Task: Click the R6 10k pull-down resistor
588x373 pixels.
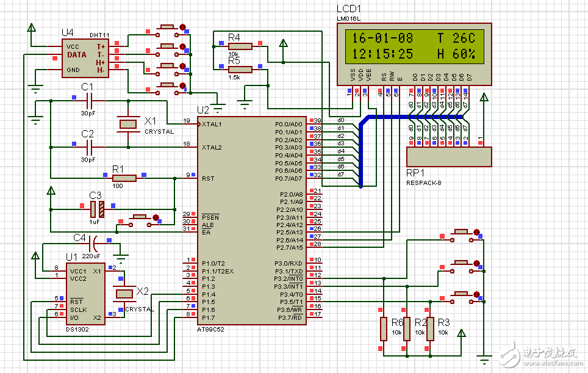Action: (x=384, y=328)
